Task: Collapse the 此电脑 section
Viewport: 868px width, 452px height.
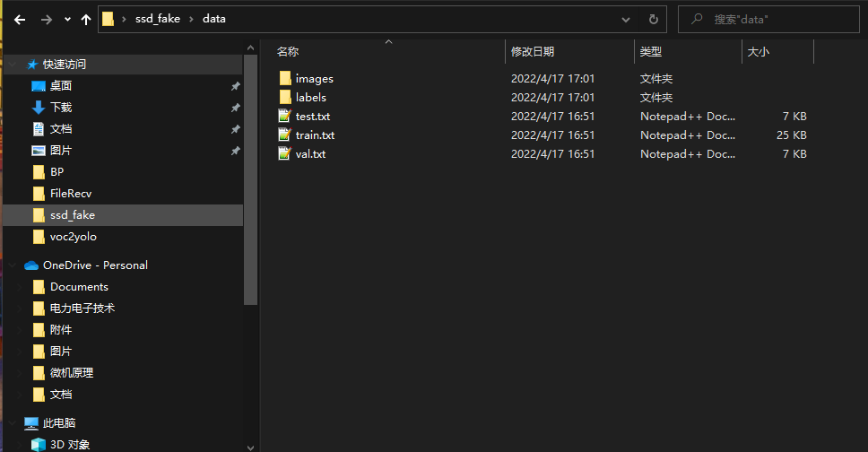Action: [x=13, y=423]
